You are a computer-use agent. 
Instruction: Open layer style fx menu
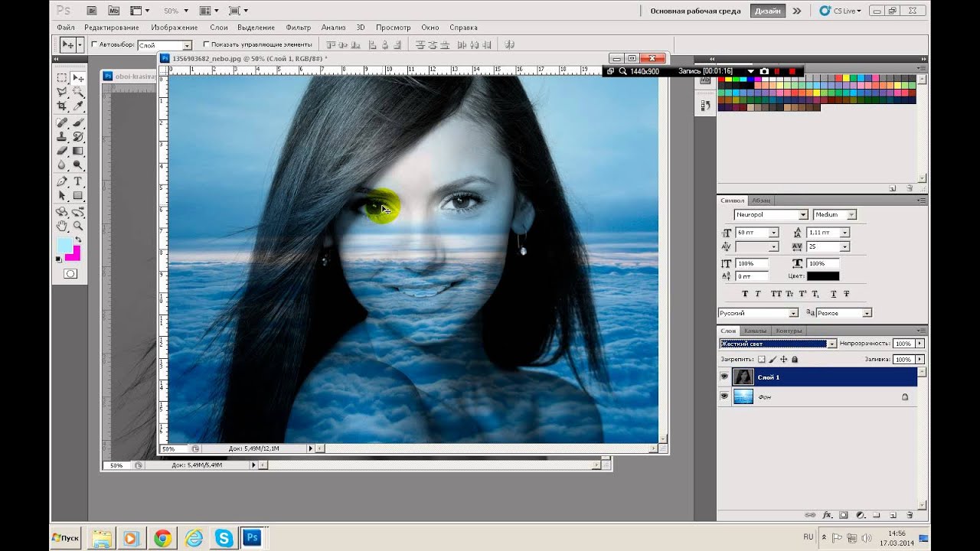click(x=827, y=516)
